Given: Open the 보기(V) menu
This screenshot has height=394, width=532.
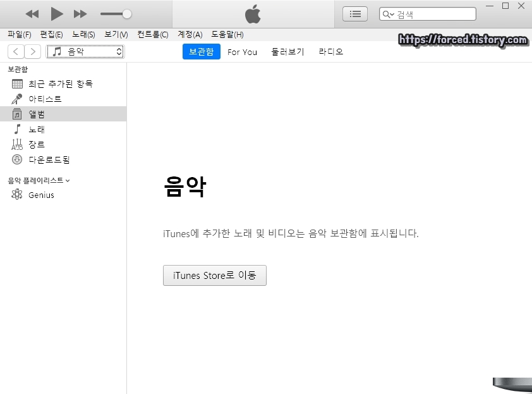Looking at the screenshot, I should tap(116, 34).
